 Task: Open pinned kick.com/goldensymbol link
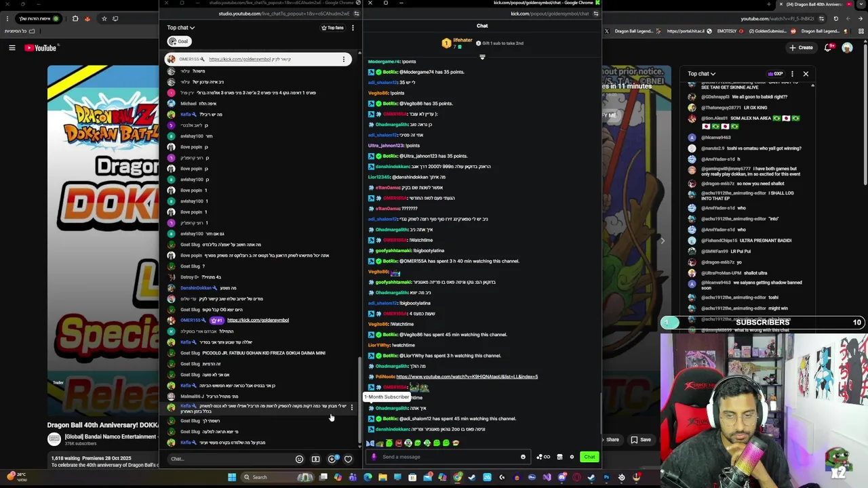click(239, 59)
